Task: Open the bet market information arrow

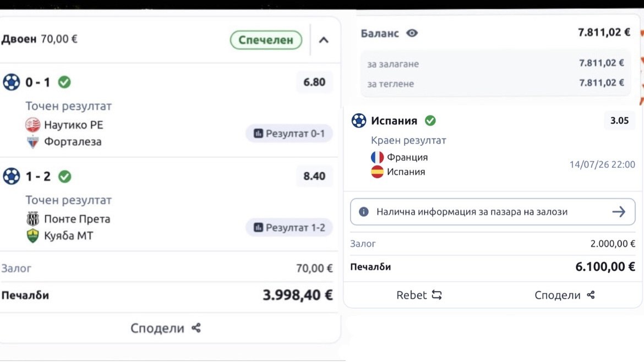Action: click(x=619, y=212)
